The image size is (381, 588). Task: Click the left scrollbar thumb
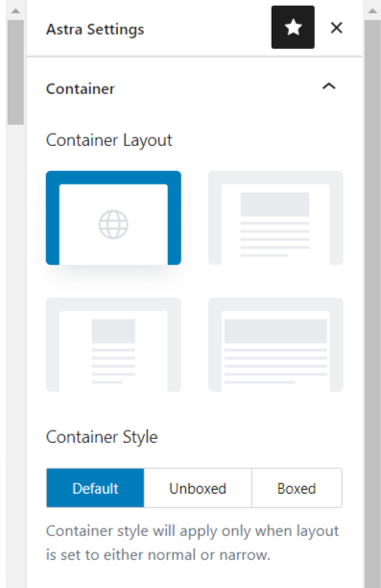tap(15, 72)
